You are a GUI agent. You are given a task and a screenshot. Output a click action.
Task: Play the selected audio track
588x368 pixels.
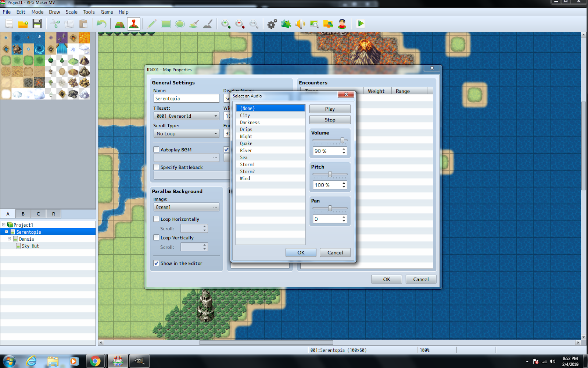tap(329, 109)
